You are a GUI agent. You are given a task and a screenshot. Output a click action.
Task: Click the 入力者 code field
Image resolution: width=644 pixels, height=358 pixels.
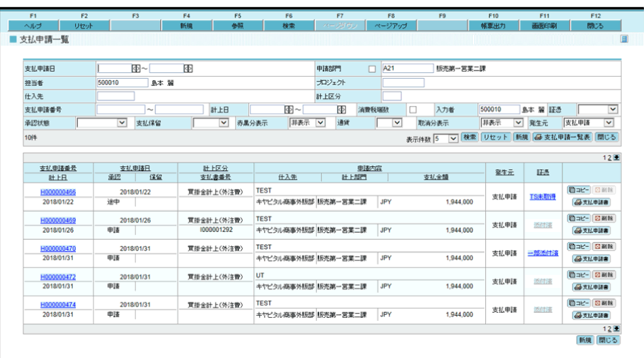(499, 110)
